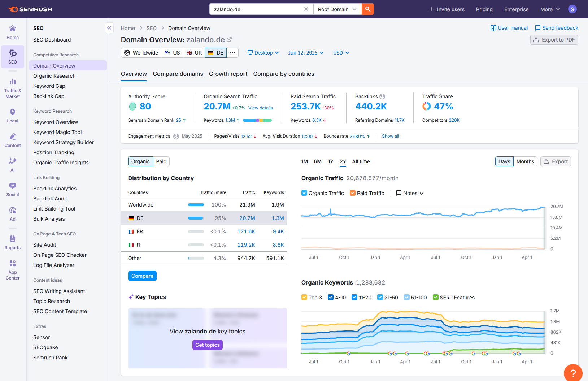588x381 pixels.
Task: Open Compare by countries tab
Action: (284, 74)
